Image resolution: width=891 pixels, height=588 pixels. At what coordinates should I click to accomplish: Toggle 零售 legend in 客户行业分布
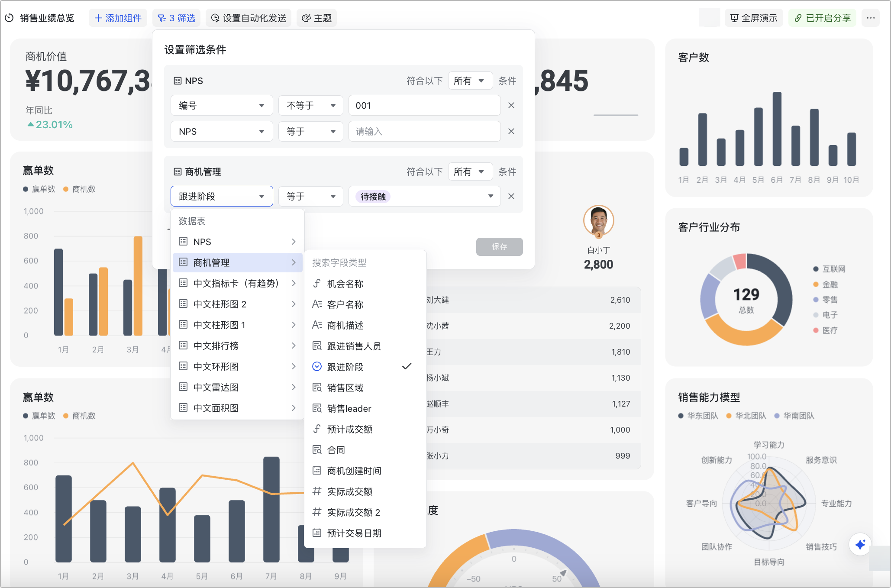point(825,300)
